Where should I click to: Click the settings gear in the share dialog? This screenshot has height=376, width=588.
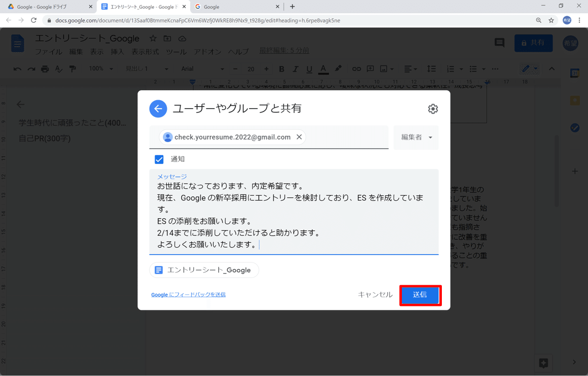tap(433, 109)
